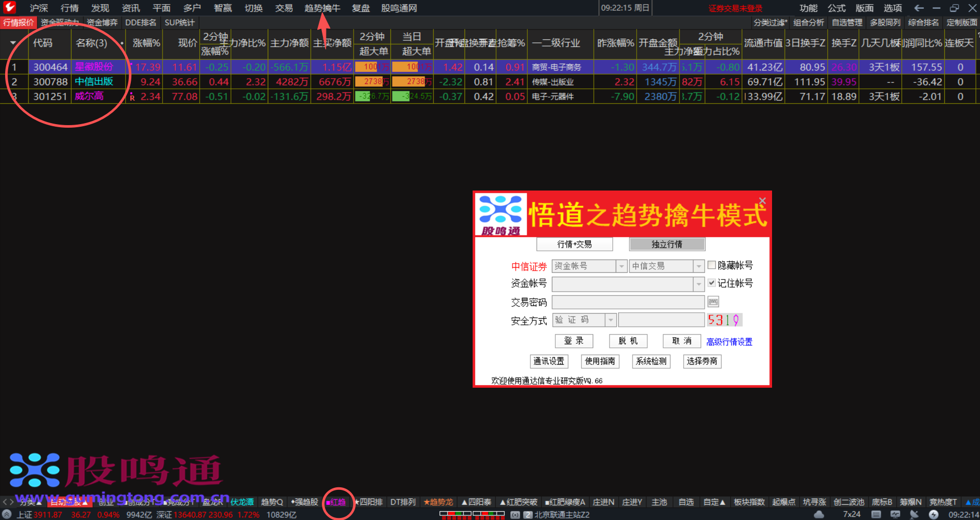This screenshot has height=520, width=980.
Task: Select the 行情+交易 mode button
Action: 574,244
